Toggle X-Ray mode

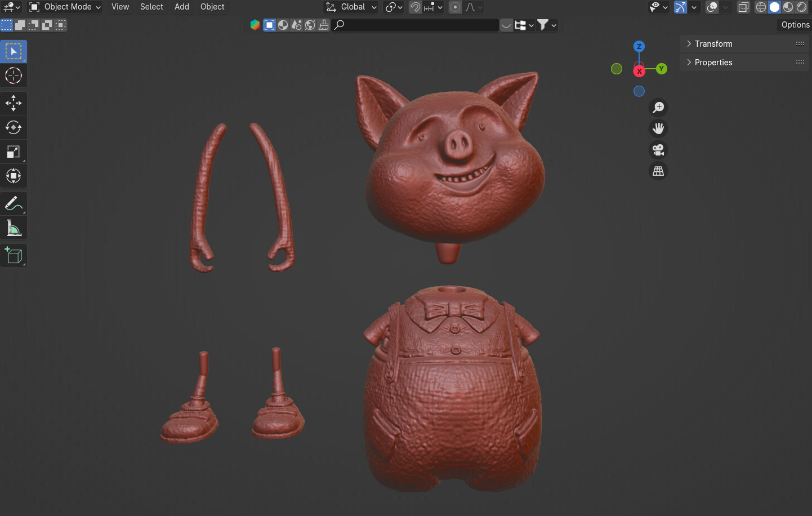[743, 7]
